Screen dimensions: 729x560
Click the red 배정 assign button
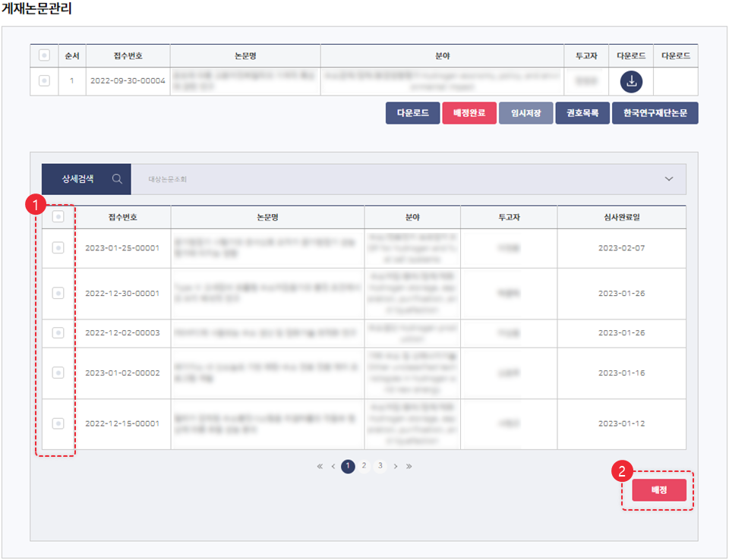[658, 490]
